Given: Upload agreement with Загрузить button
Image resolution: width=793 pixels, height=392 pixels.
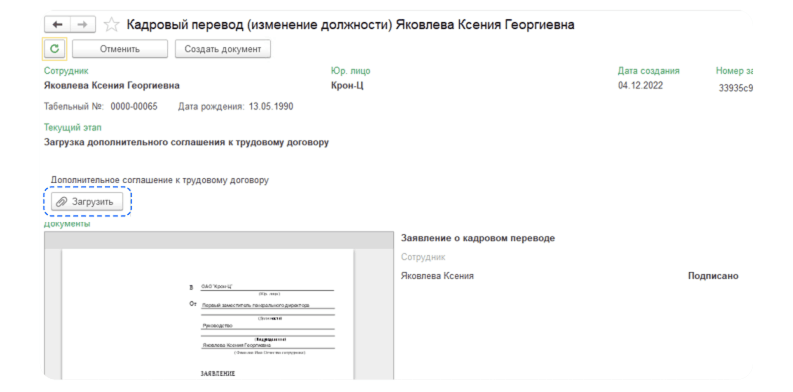Looking at the screenshot, I should click(x=87, y=202).
